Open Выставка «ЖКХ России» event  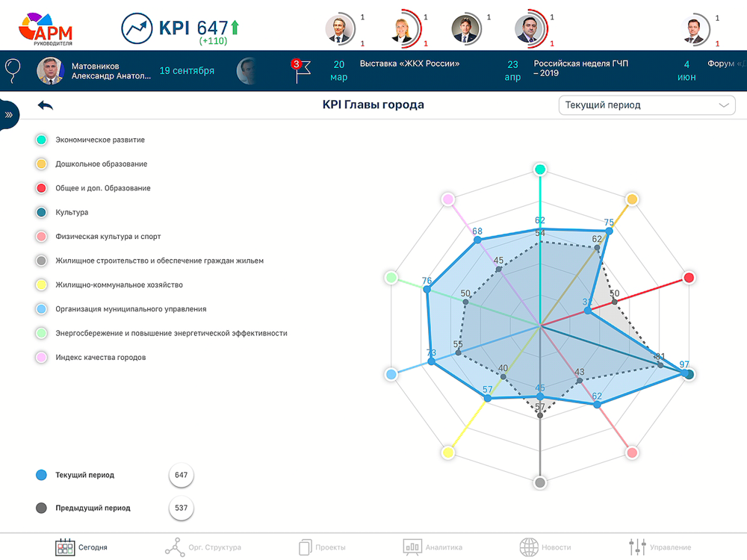[x=409, y=63]
